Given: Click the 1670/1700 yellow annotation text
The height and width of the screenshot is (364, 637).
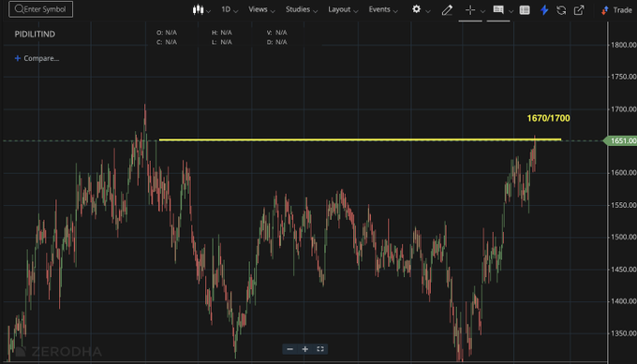Looking at the screenshot, I should tap(548, 118).
